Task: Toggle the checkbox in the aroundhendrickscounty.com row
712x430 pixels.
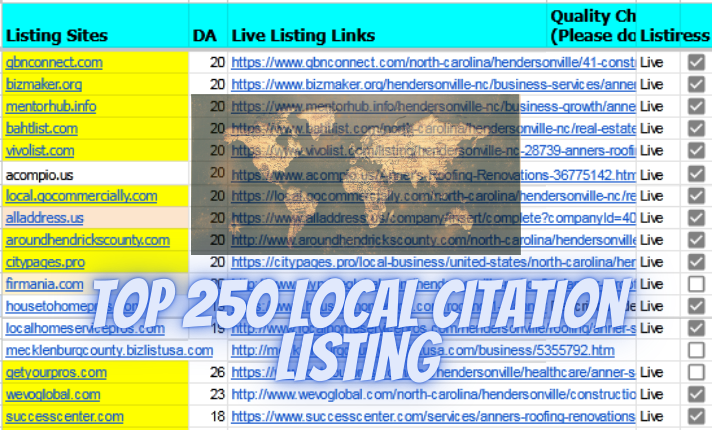Action: [x=696, y=240]
